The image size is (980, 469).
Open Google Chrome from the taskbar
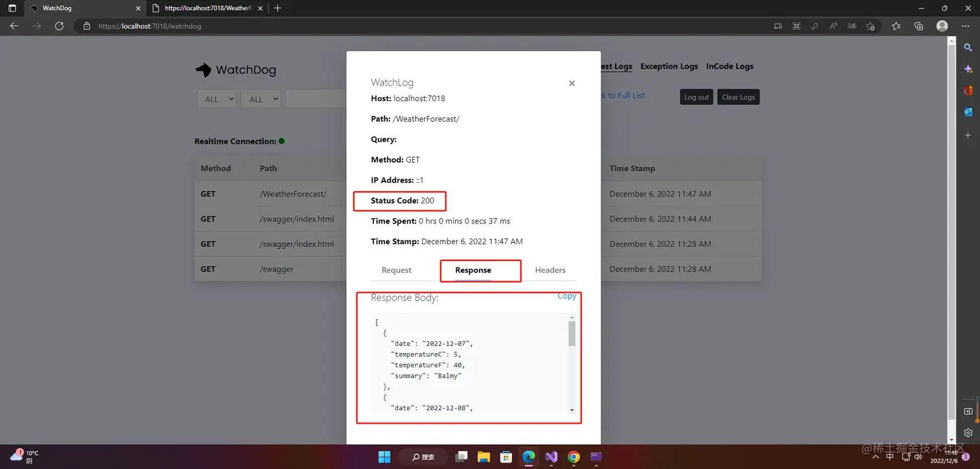coord(574,456)
